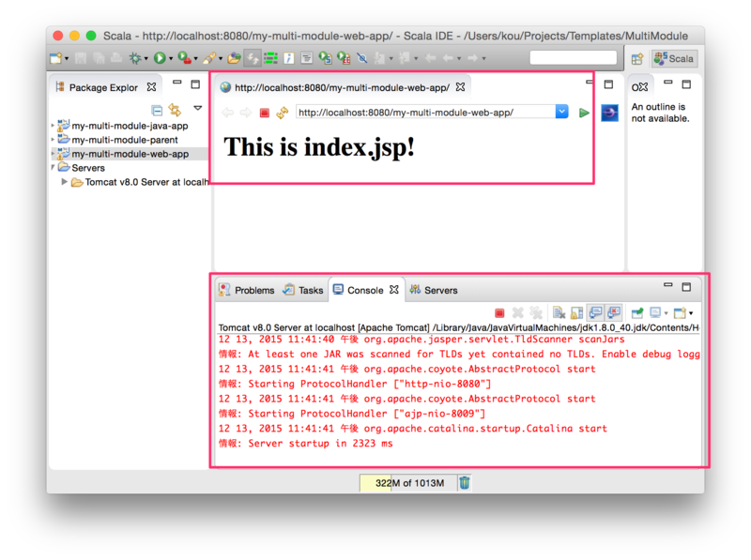Terminate the server via console red square

point(499,313)
